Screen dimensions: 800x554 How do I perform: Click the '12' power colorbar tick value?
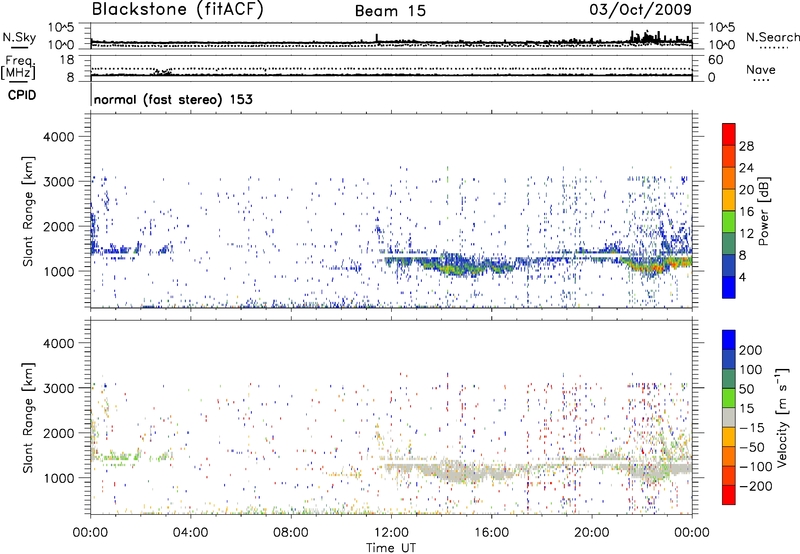[746, 234]
